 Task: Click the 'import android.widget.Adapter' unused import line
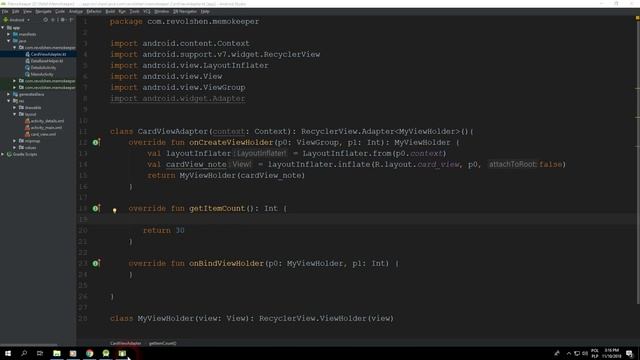point(178,98)
